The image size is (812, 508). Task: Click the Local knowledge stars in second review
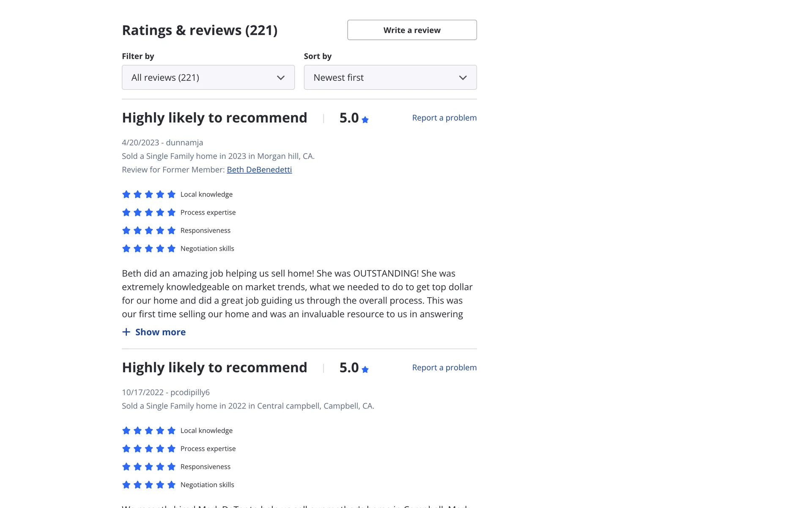click(148, 431)
